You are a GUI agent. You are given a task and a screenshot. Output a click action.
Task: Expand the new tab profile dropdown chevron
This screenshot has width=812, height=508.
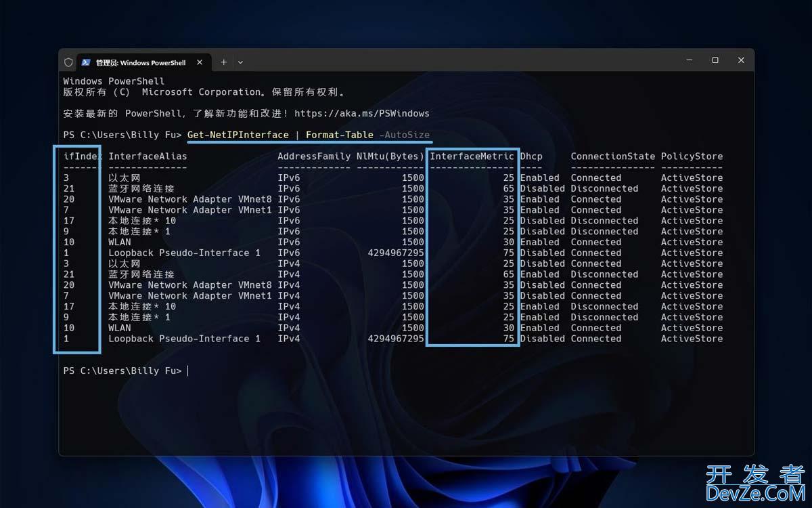(240, 62)
